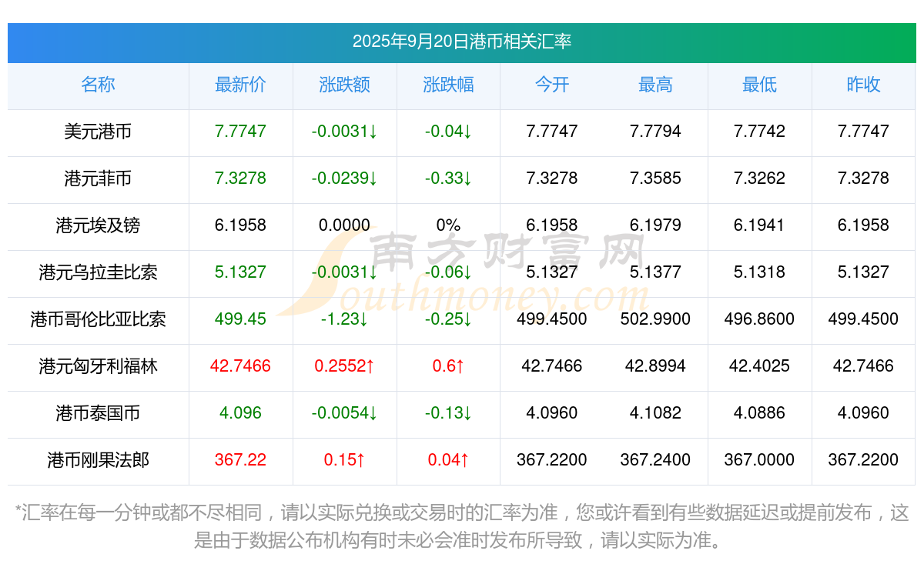The image size is (924, 564).
Task: Click the high value 4.1082
Action: [x=656, y=413]
